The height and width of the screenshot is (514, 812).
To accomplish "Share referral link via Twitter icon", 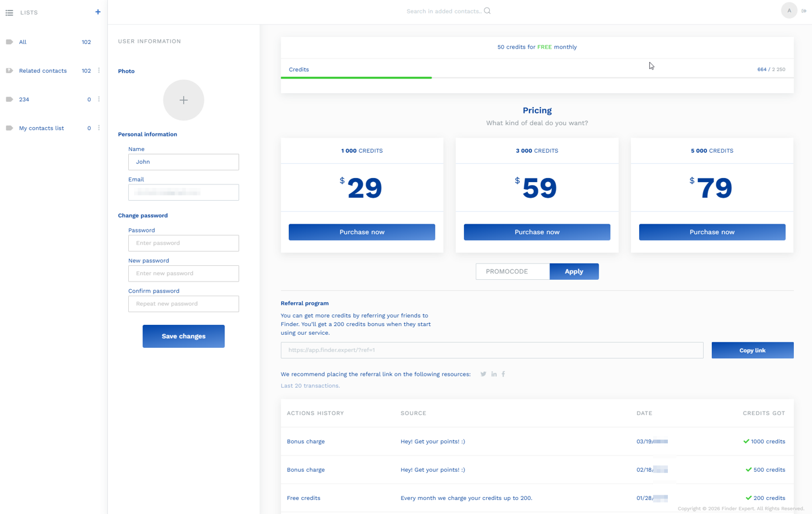I will pos(483,374).
